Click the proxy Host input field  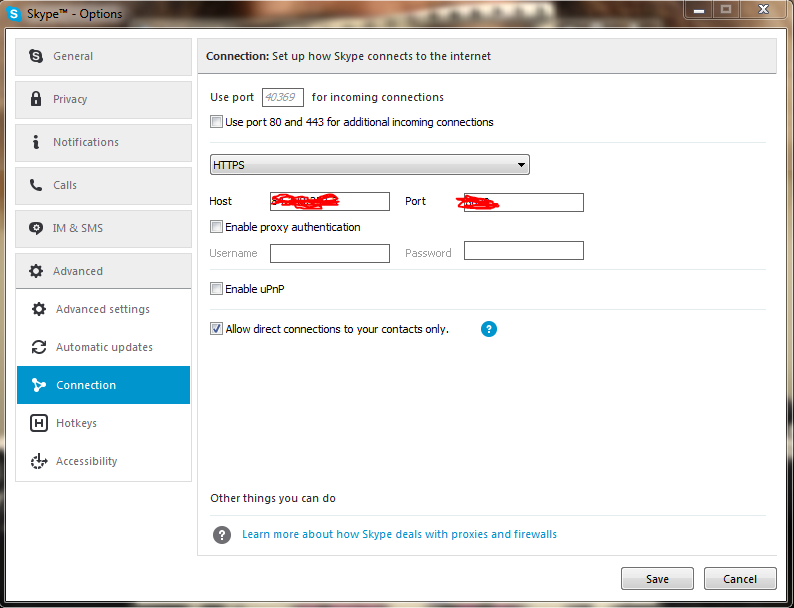click(x=330, y=201)
